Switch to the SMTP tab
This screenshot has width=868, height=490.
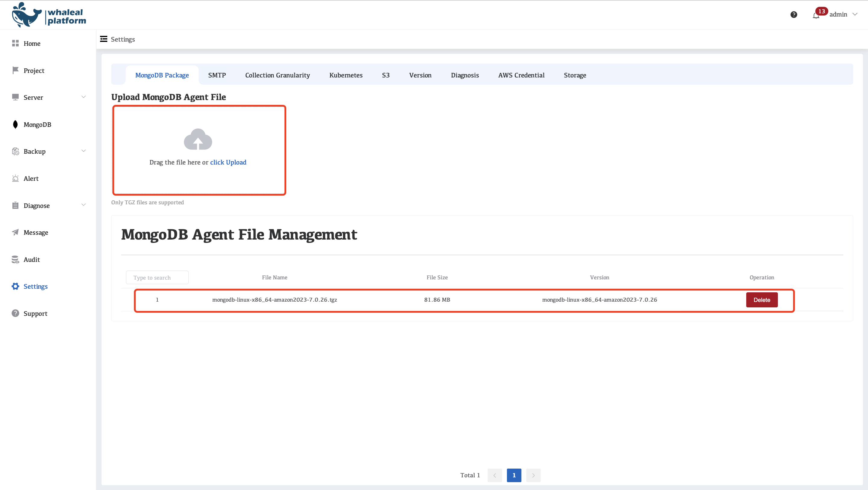point(217,75)
